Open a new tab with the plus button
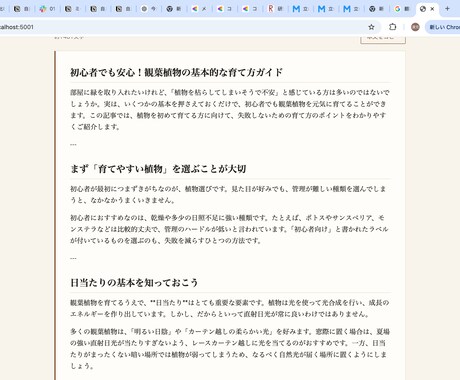The height and width of the screenshot is (380, 460). tap(447, 9)
